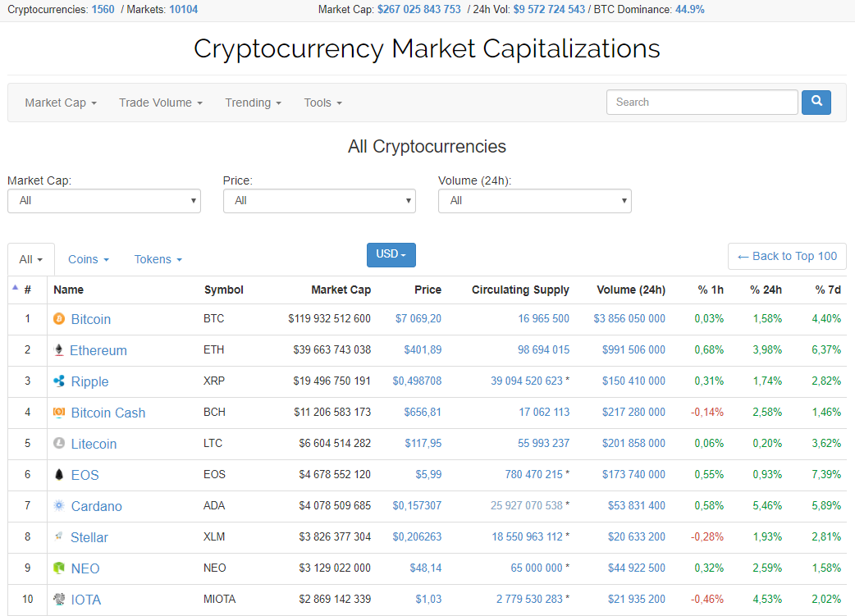Click the Ripple logo icon
The image size is (855, 616).
click(x=58, y=381)
